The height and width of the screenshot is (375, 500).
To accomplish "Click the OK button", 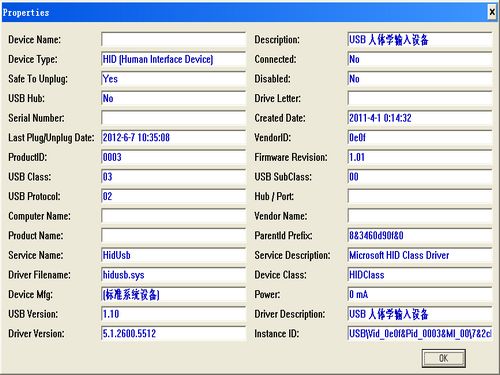I will (444, 358).
